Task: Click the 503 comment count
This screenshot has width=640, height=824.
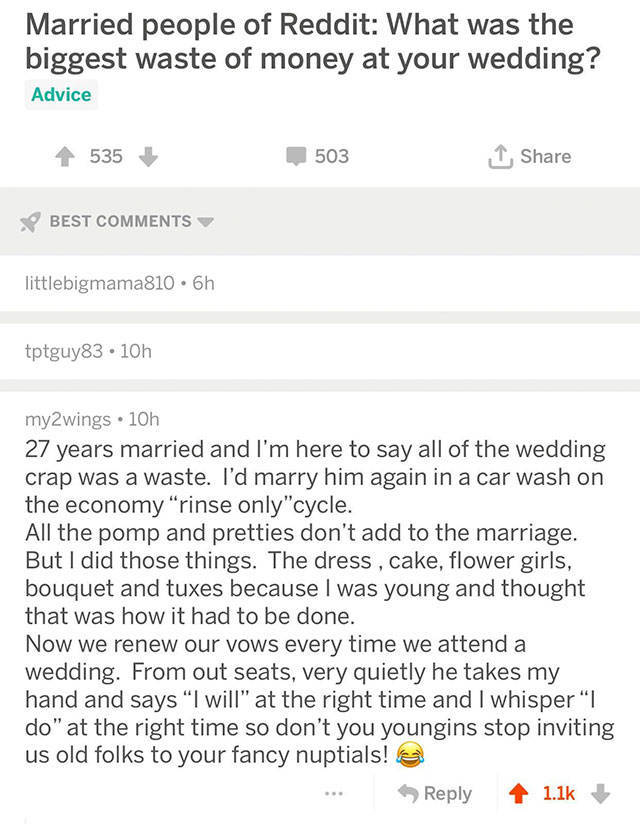Action: coord(332,156)
